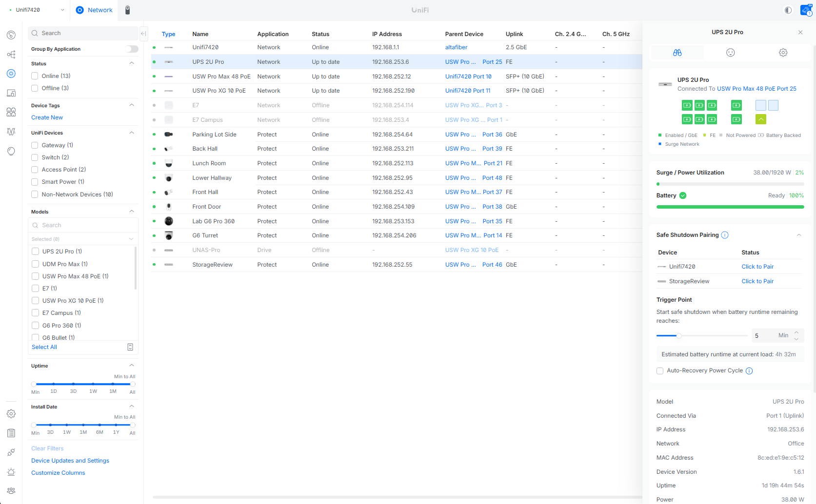Click the Install Date range slider track
The height and width of the screenshot is (504, 816).
(x=83, y=425)
